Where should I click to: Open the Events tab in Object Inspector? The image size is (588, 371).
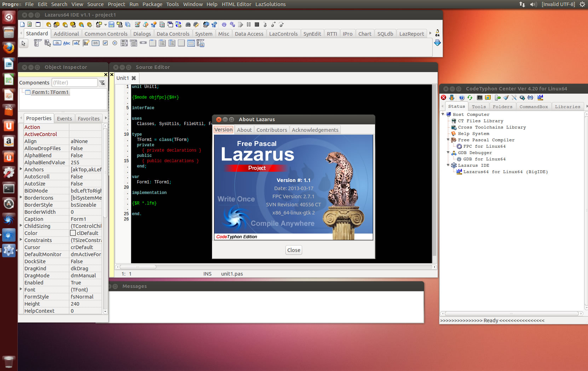click(64, 118)
